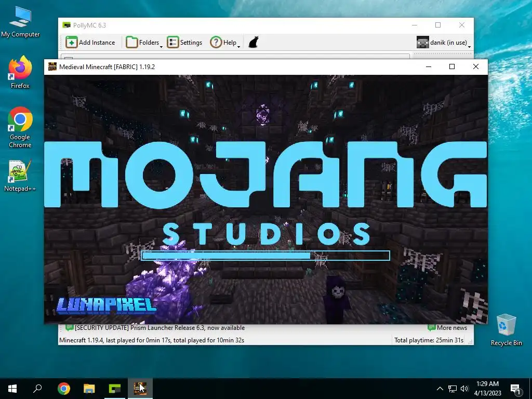
Task: Open My Computer desktop icon
Action: (x=20, y=22)
